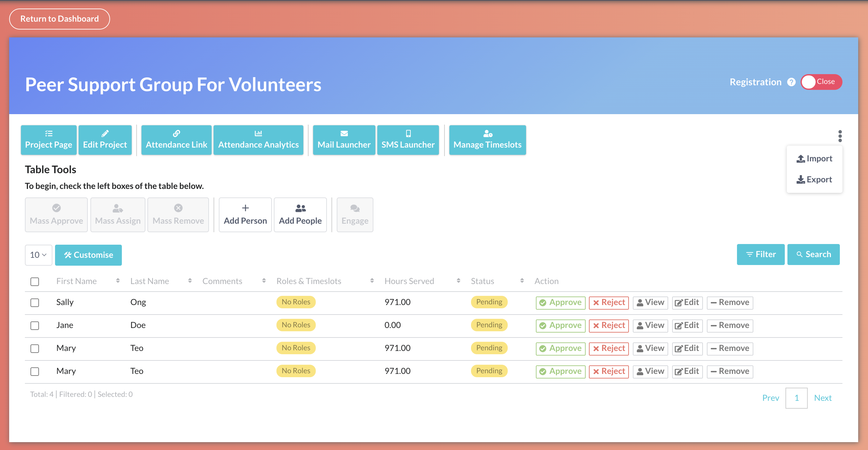Click the Edit Project pencil button
This screenshot has width=868, height=450.
(105, 140)
